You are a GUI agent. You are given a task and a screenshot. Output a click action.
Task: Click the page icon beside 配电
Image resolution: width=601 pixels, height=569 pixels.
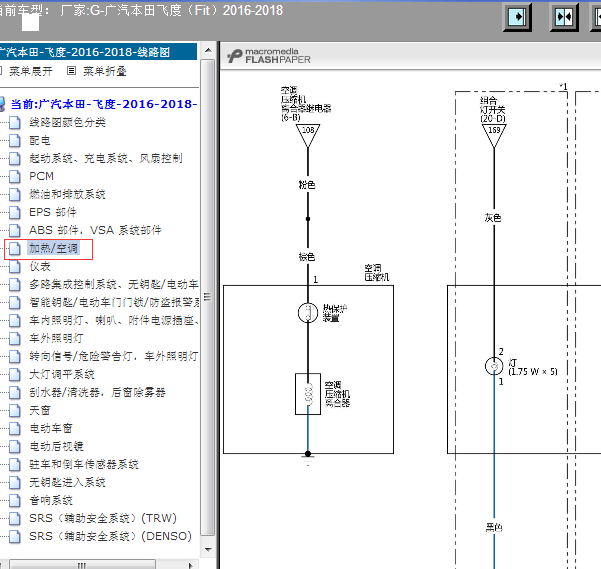(x=15, y=140)
